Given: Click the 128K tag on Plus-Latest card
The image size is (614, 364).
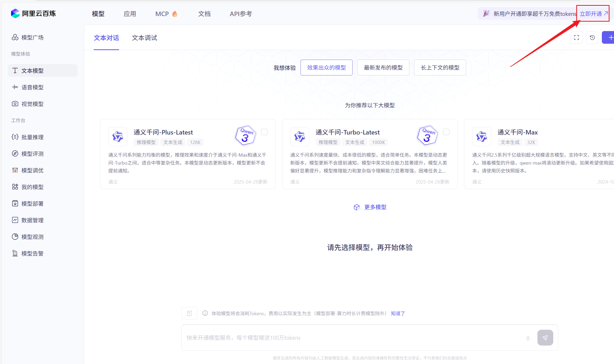Looking at the screenshot, I should click(x=195, y=142).
